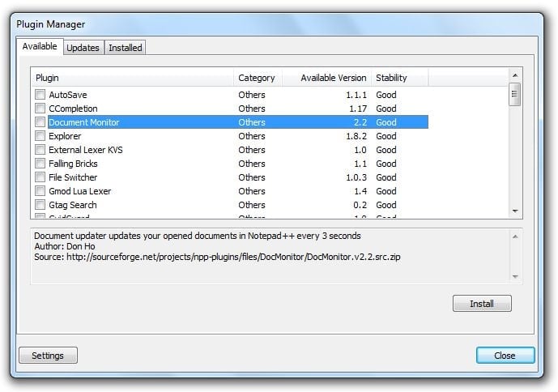Sort by Available Version column header
The width and height of the screenshot is (558, 392).
(x=326, y=78)
